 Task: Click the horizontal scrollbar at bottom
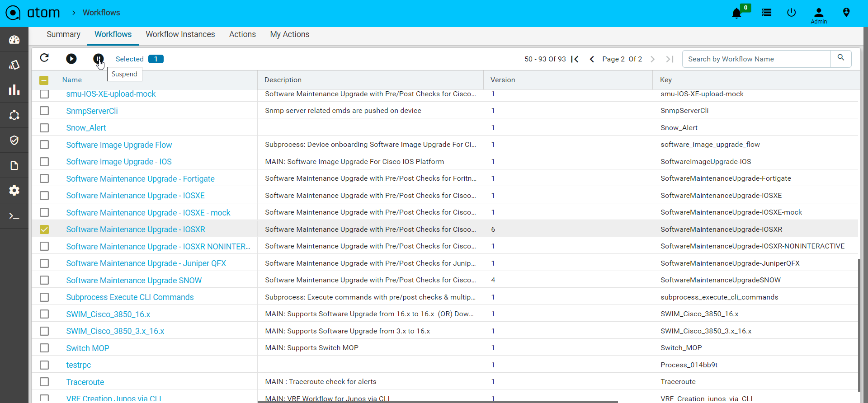coord(438,402)
